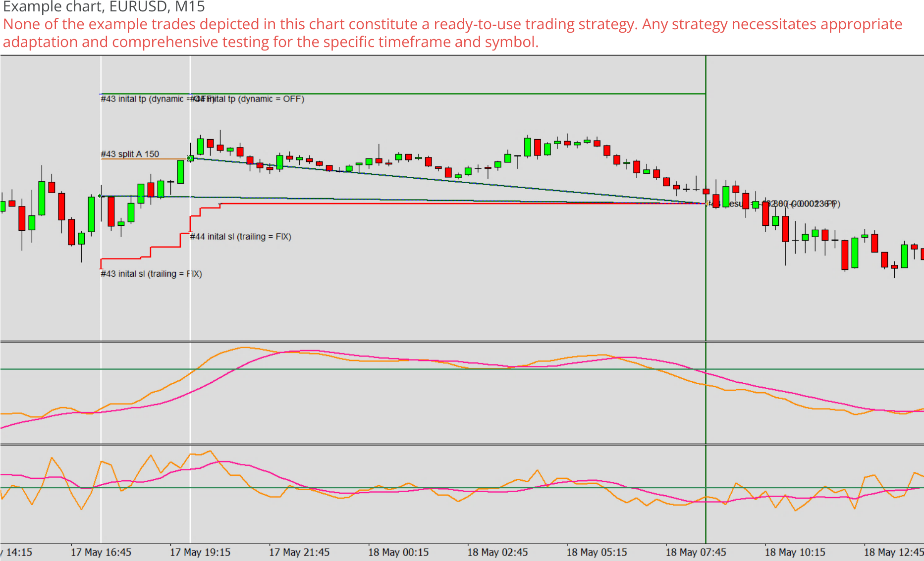Click the "18 May 05:15" time axis label
Screen dimensions: 924x561
(x=597, y=552)
